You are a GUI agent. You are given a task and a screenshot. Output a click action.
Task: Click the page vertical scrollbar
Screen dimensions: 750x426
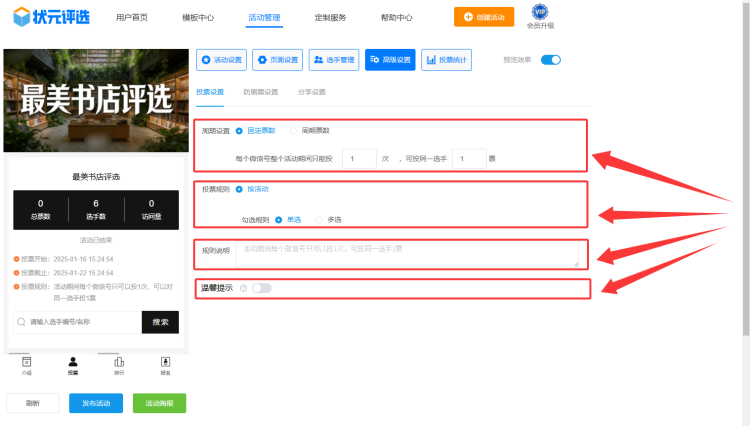tap(746, 167)
